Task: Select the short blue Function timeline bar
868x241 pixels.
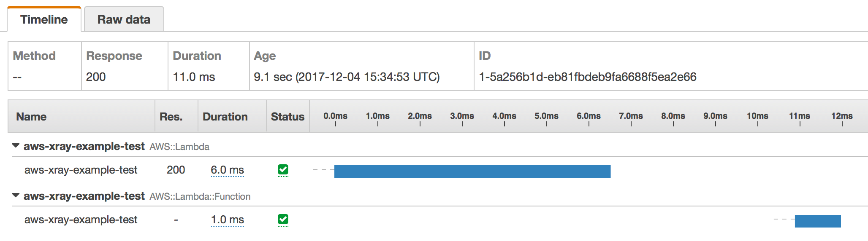Action: tap(818, 221)
